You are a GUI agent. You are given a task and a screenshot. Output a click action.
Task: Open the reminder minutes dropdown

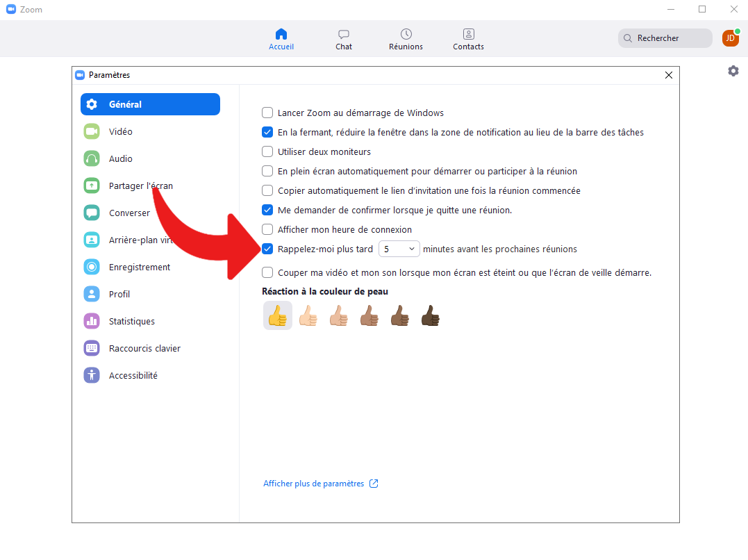click(399, 249)
